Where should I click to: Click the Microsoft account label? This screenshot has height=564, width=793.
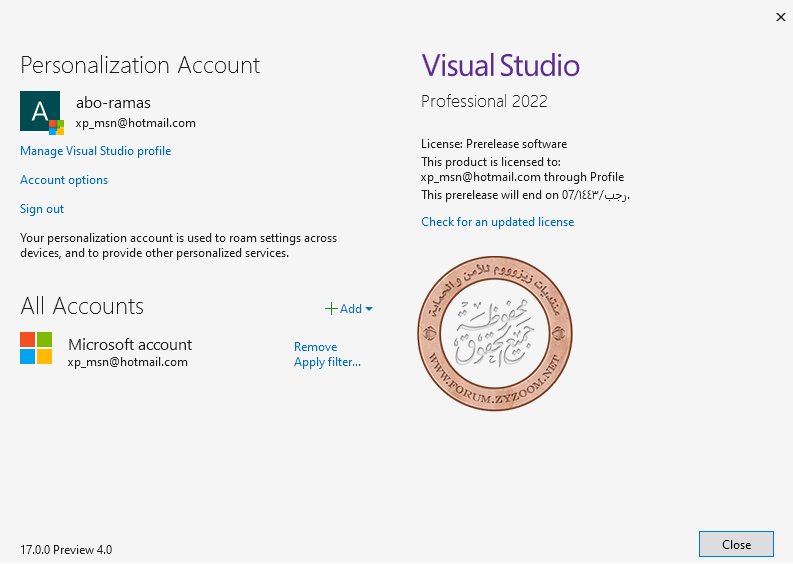(x=130, y=344)
